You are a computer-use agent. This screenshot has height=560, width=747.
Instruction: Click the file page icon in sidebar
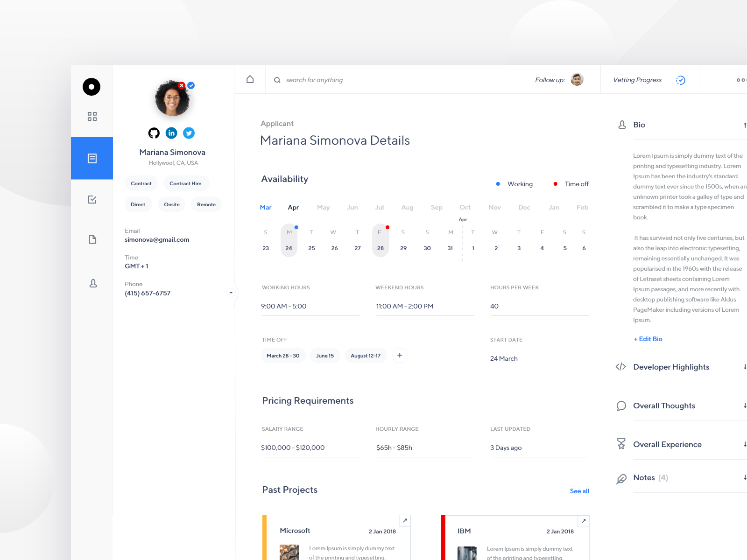92,239
